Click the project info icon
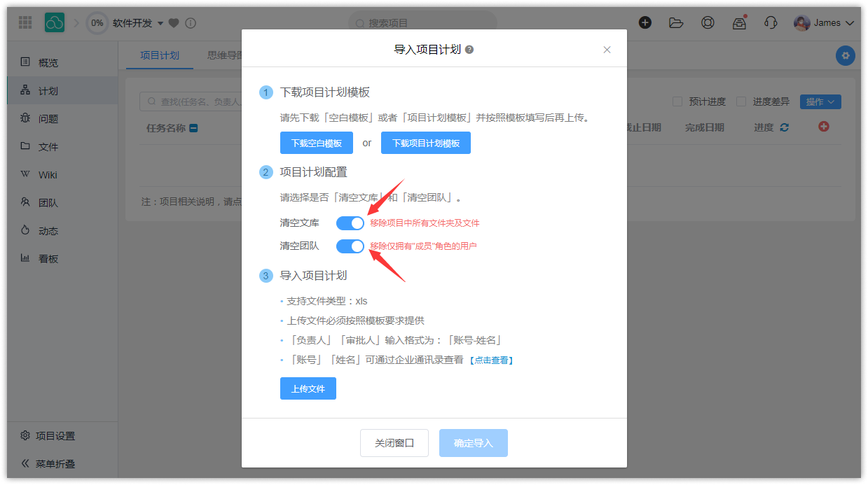This screenshot has height=485, width=868. 191,23
